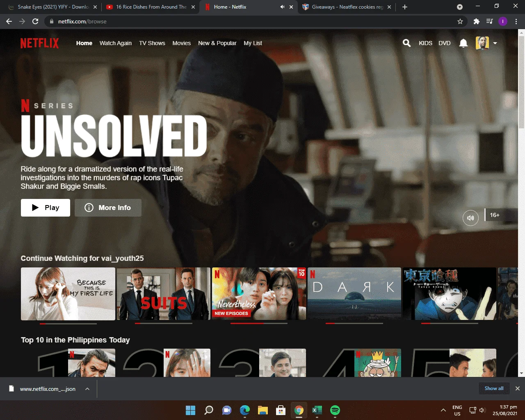Open Chrome profile circle icon
The height and width of the screenshot is (420, 525).
point(503,21)
